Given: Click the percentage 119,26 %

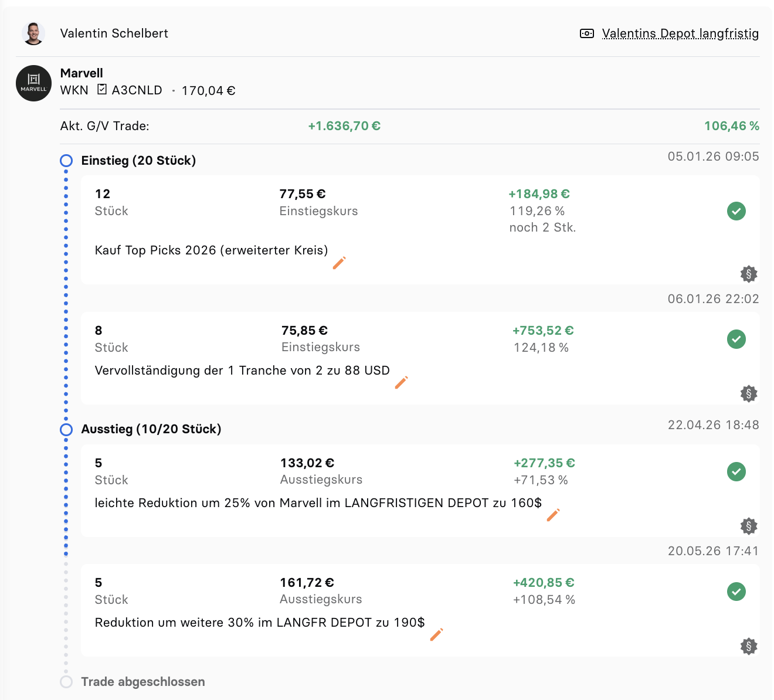Looking at the screenshot, I should click(537, 211).
